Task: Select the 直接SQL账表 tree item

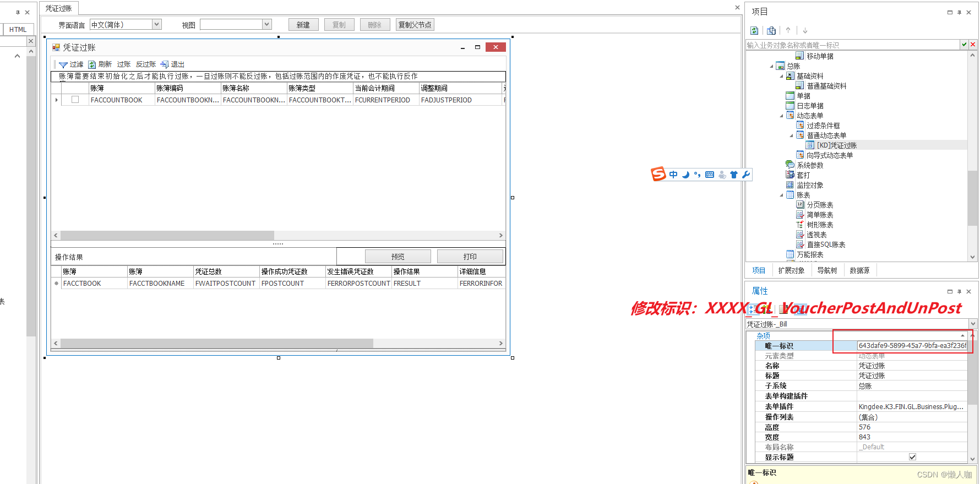Action: click(x=826, y=244)
